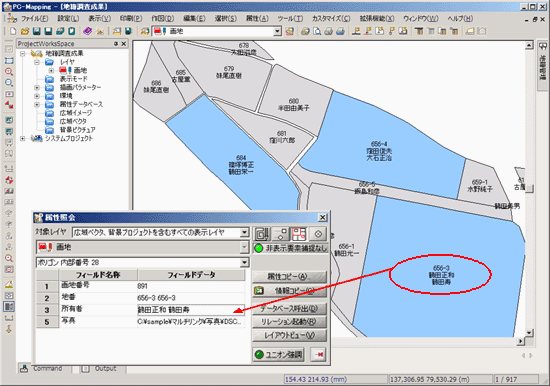Click the parcel label 684 on the map
This screenshot has width=550, height=386.
(x=241, y=158)
